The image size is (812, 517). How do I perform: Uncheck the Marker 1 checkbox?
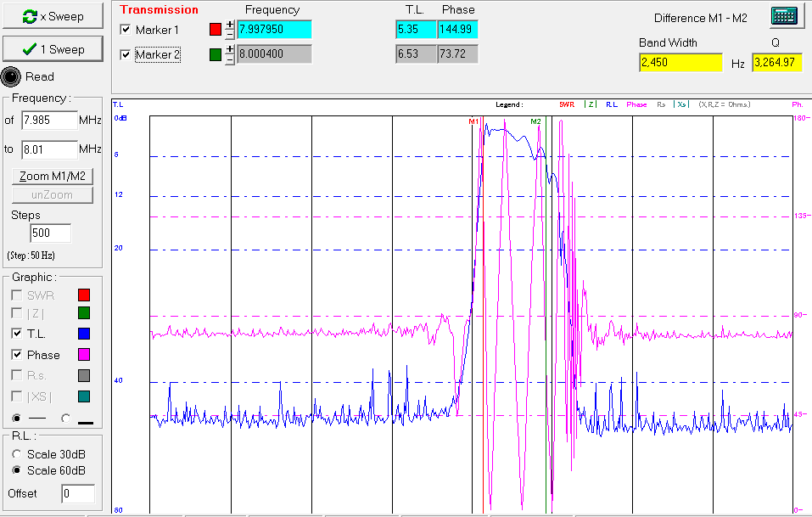(126, 30)
